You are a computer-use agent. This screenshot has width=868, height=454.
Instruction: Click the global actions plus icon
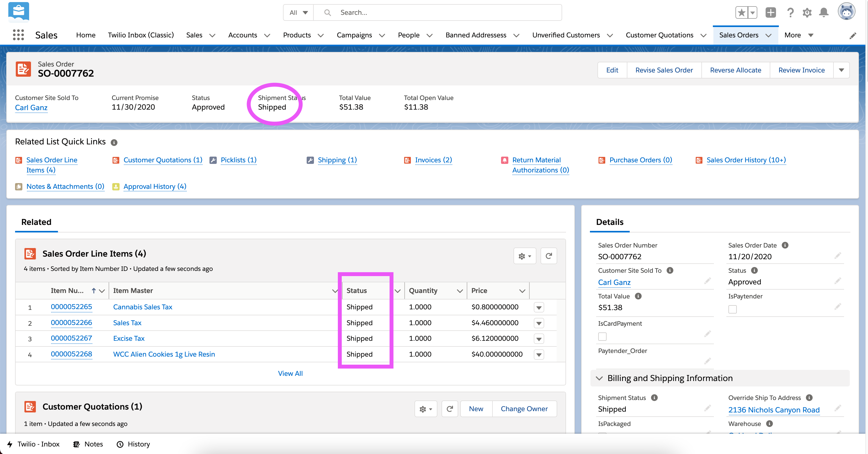[x=771, y=13]
